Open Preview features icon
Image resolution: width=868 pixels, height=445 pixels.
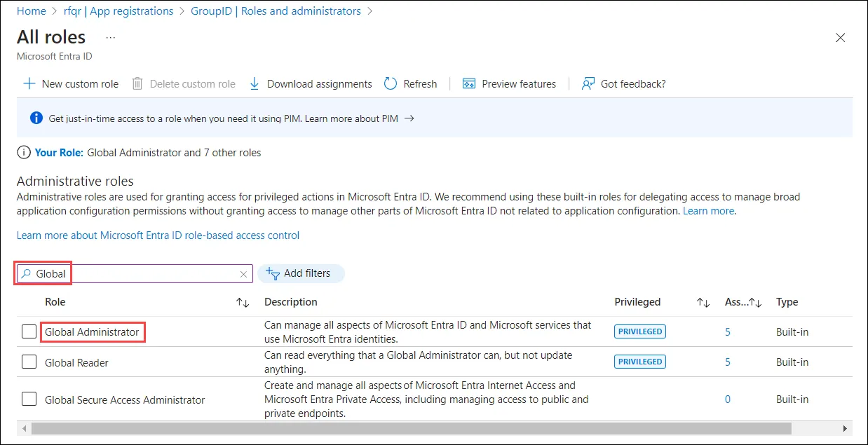coord(469,83)
